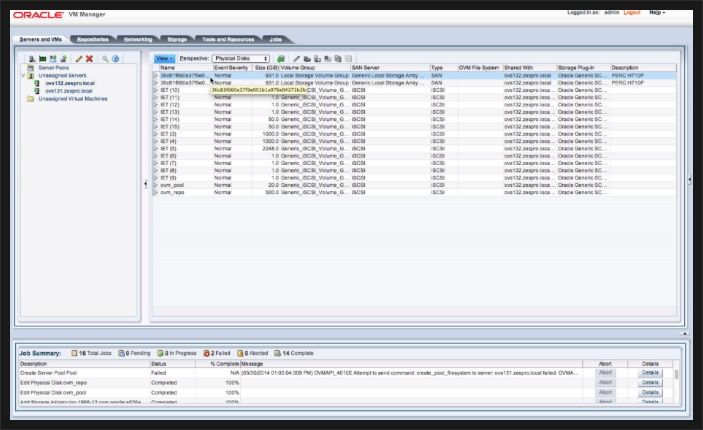Click the Logout link
This screenshot has width=703, height=430.
[x=632, y=13]
